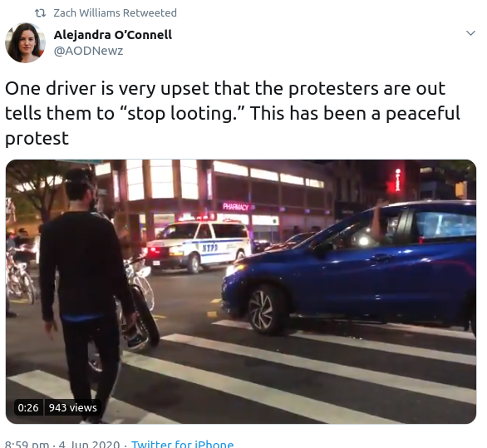Image resolution: width=487 pixels, height=448 pixels.
Task: Click the Pharmacy sign in the video
Action: (x=236, y=207)
